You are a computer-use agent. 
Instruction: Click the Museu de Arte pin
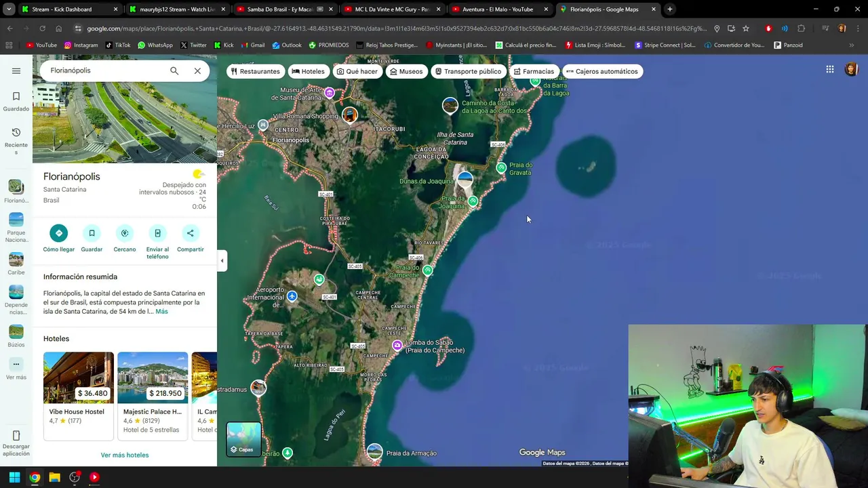(330, 92)
